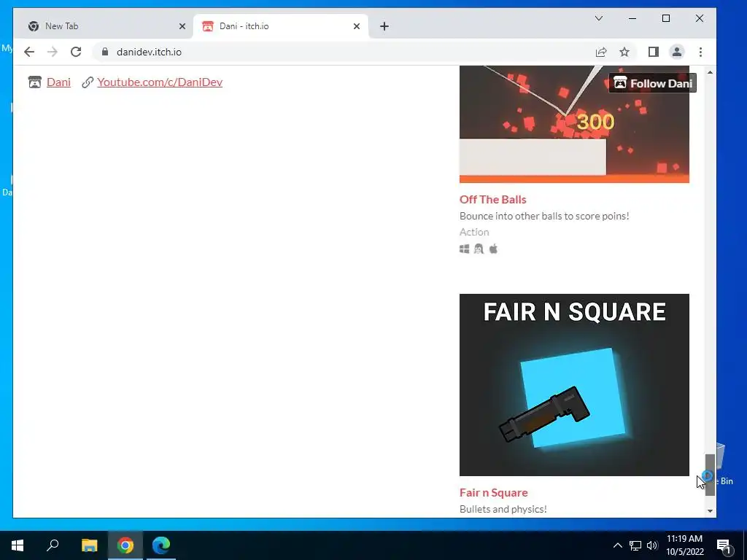Close the New Tab tab
Screen dimensions: 747x560
(182, 26)
